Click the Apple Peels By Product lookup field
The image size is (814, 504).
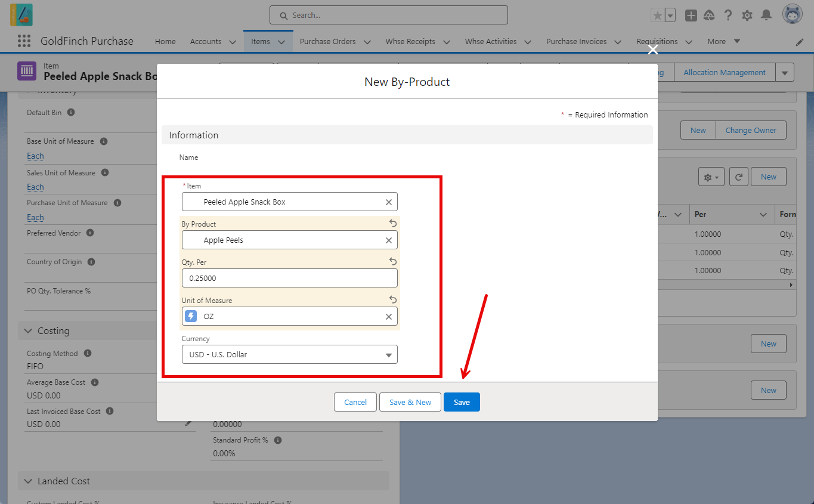290,240
